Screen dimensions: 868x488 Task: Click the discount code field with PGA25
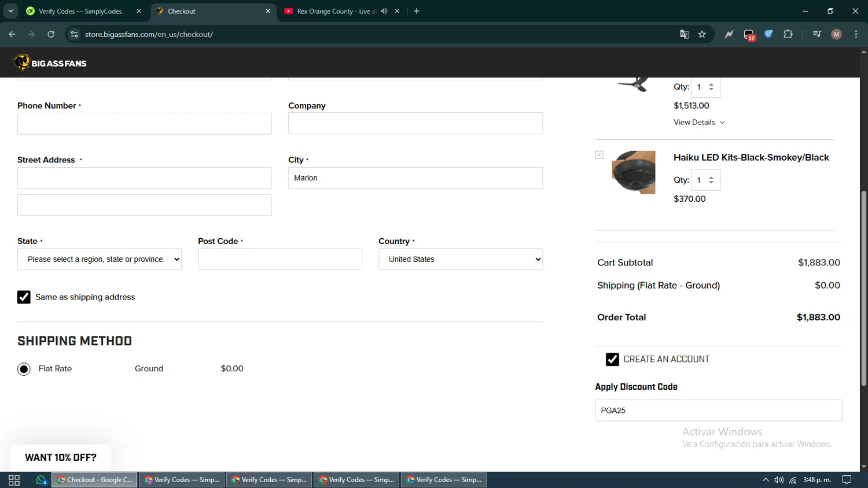[719, 411]
